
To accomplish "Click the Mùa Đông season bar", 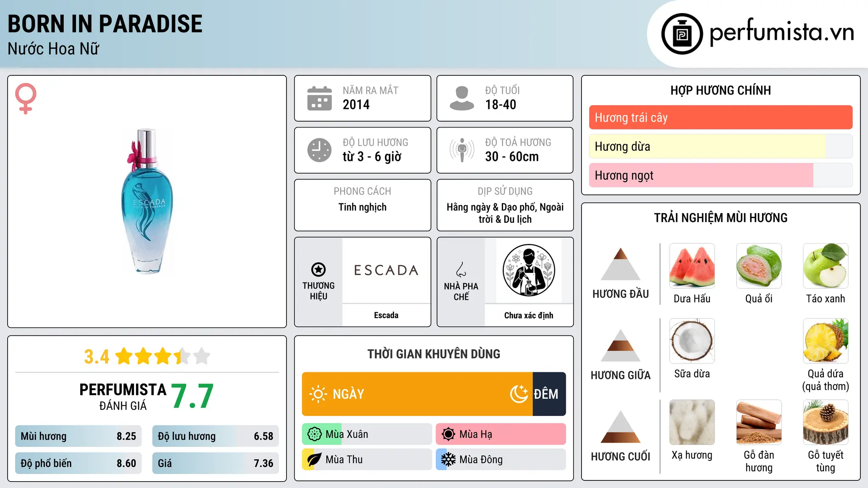I will (x=501, y=460).
